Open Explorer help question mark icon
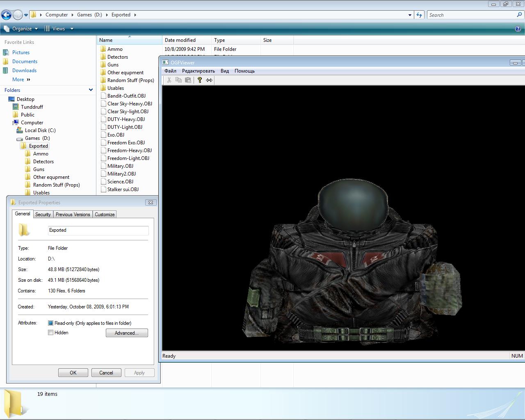Screen dimensions: 525x420 pos(518,29)
